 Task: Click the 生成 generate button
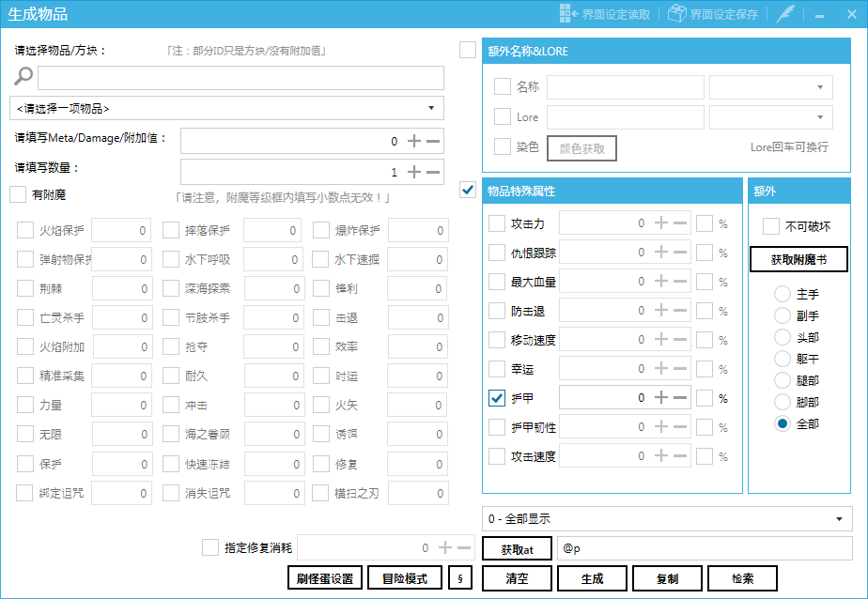[x=593, y=578]
